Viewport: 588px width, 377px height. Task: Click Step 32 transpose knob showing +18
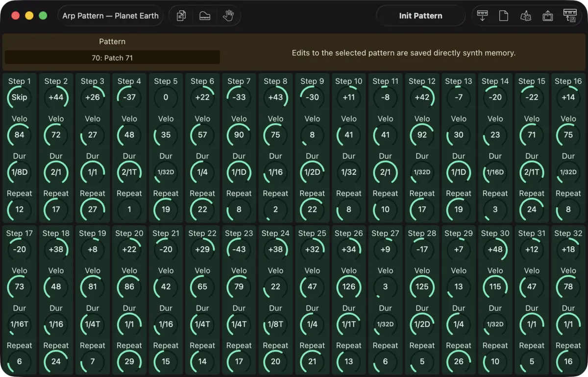(x=568, y=250)
